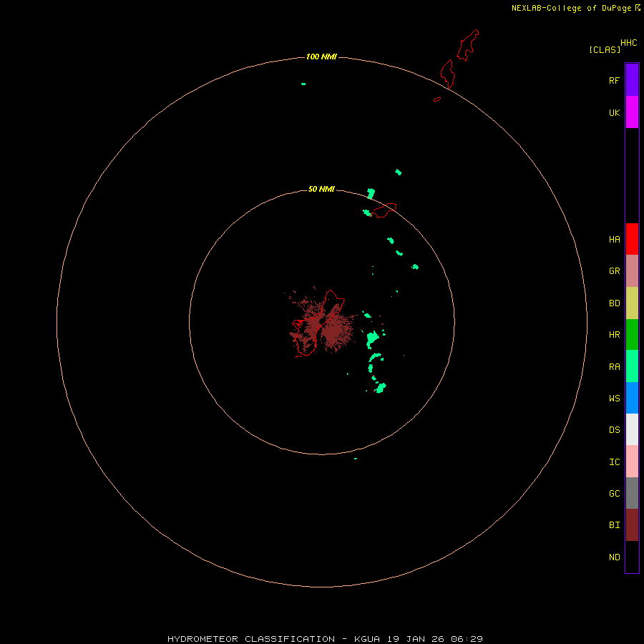The image size is (644, 644).
Task: Click the HHC product label
Action: [x=629, y=43]
